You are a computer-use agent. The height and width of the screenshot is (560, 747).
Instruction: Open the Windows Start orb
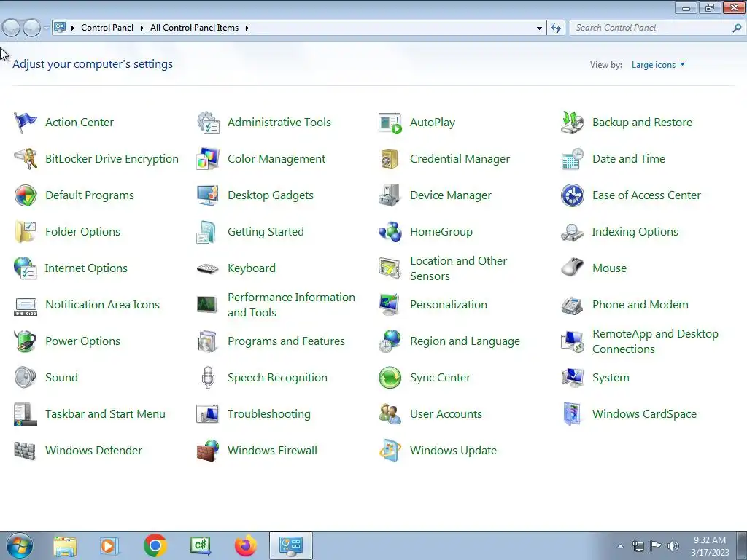point(19,545)
